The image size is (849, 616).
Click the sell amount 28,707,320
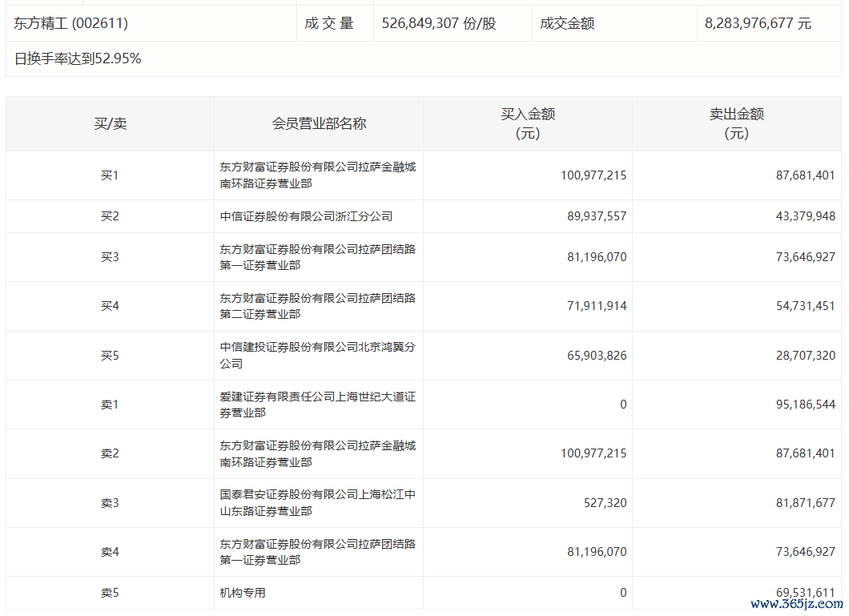(806, 356)
